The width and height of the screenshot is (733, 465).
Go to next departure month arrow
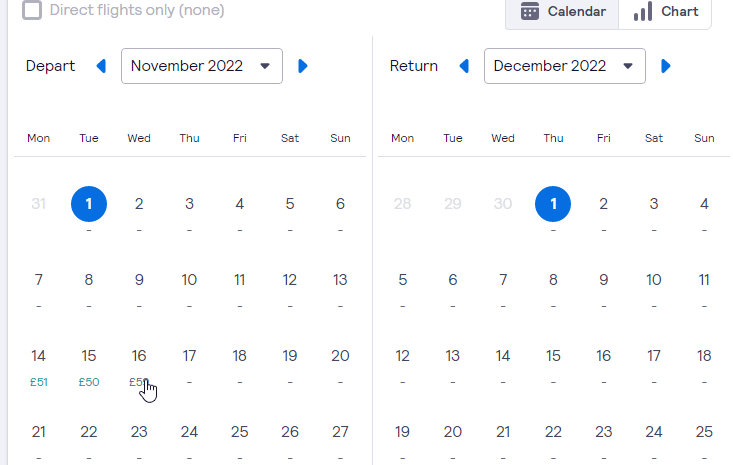point(303,66)
